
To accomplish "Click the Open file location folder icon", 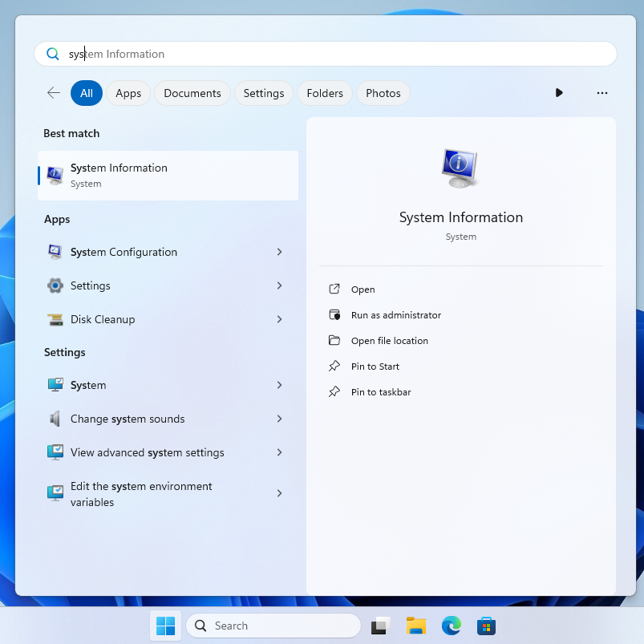I will [x=334, y=341].
